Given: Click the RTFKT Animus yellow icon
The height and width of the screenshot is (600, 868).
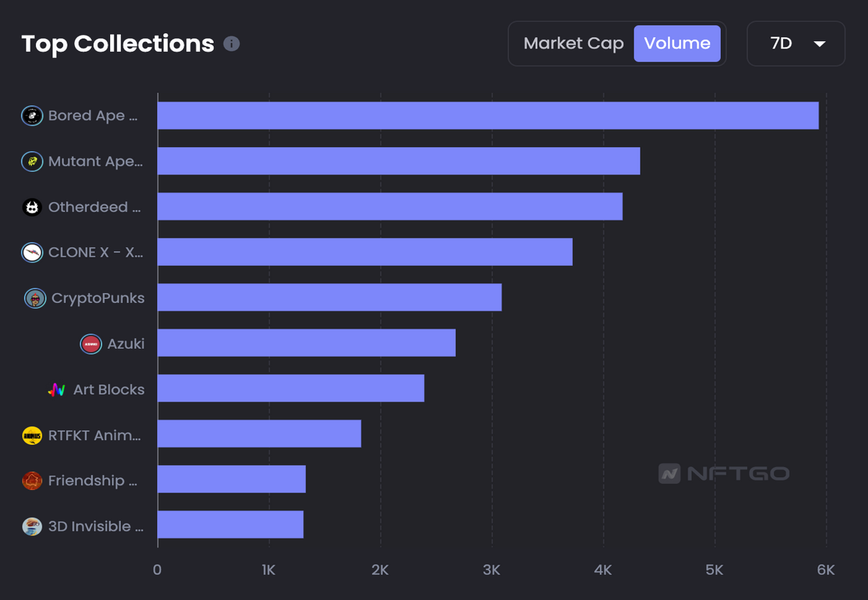Looking at the screenshot, I should point(32,435).
